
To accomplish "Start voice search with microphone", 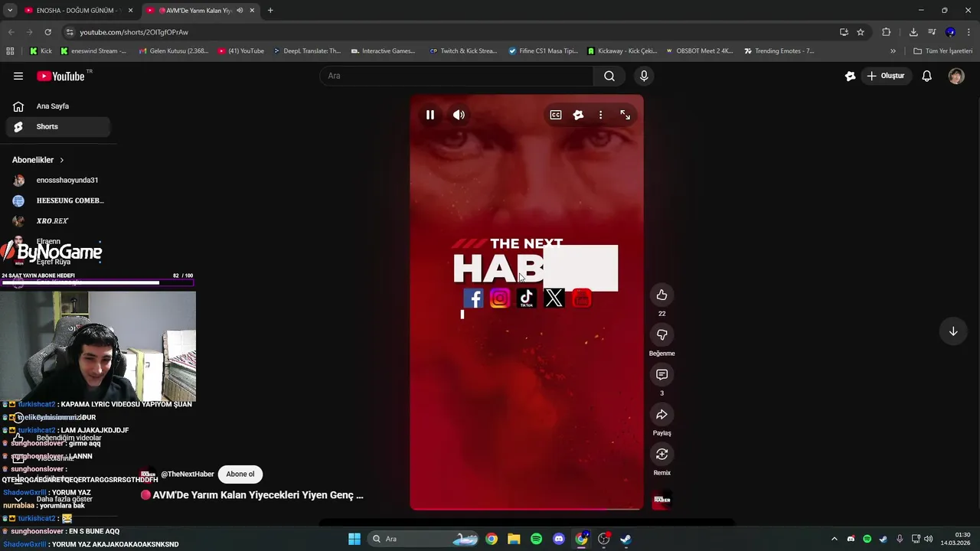I will coord(644,76).
